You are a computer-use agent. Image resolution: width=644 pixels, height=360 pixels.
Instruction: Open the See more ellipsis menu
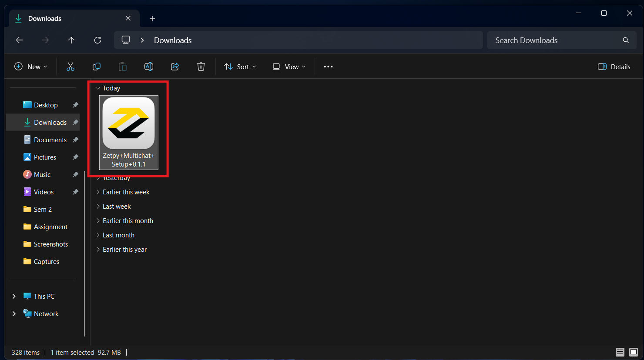pos(328,67)
